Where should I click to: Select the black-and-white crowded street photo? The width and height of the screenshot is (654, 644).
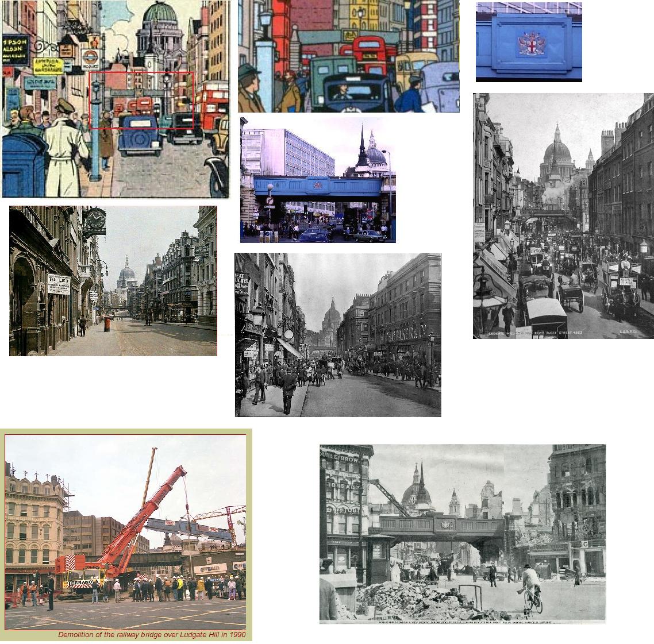tap(337, 334)
